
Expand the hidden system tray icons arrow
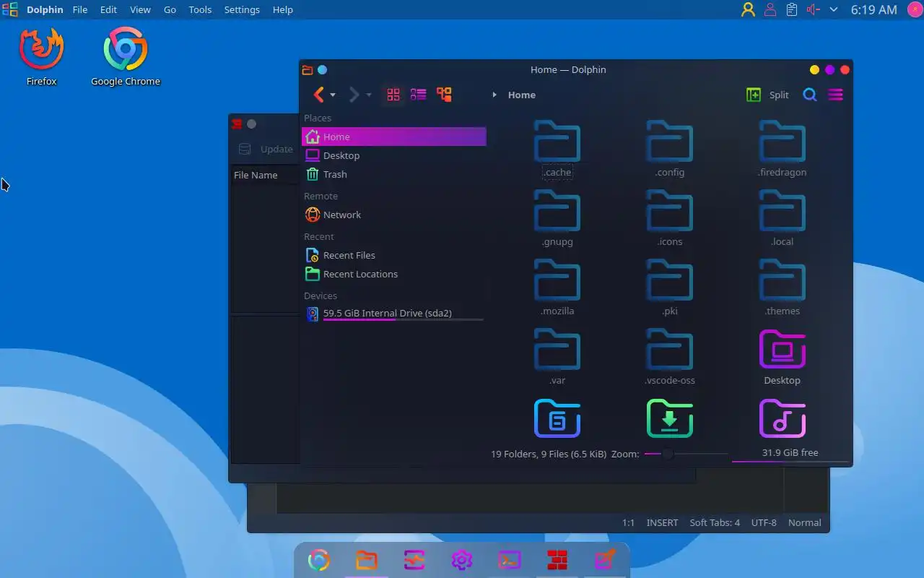[x=834, y=9]
